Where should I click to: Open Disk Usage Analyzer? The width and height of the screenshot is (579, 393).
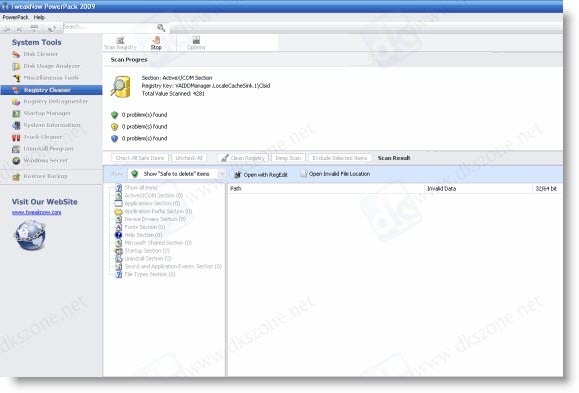[46, 66]
